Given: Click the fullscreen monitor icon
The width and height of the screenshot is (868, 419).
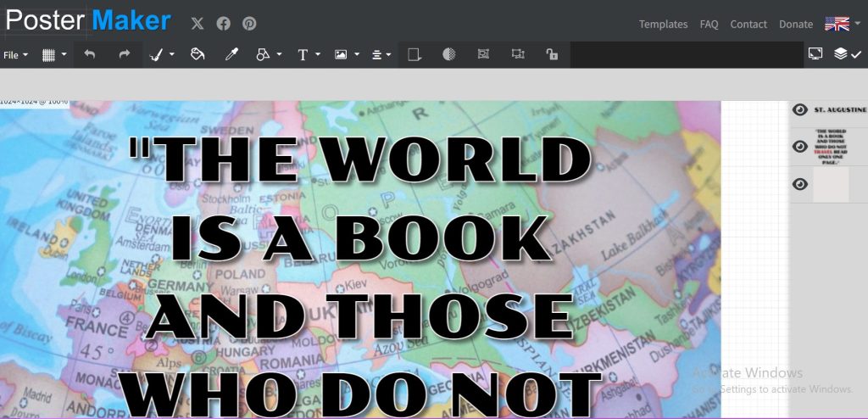Looking at the screenshot, I should pos(815,53).
